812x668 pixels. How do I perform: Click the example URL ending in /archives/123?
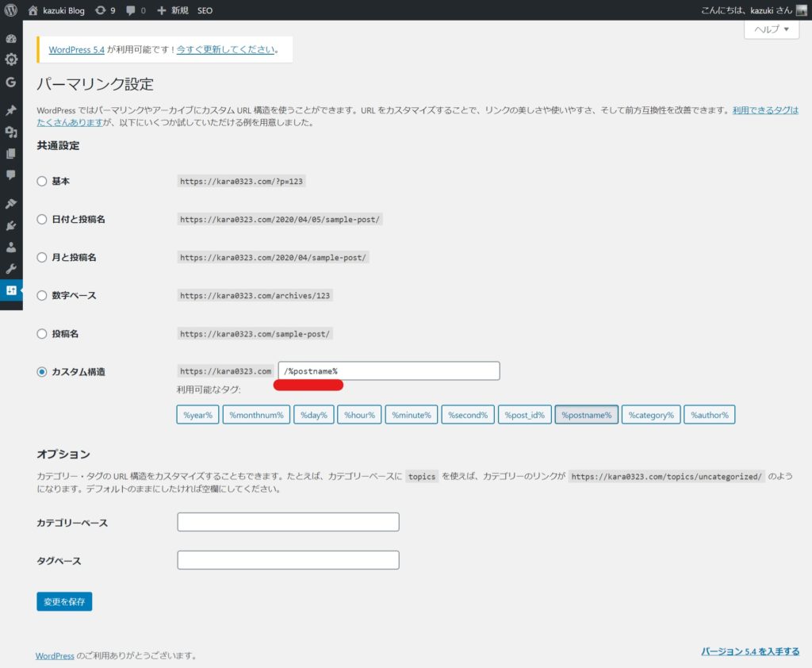click(255, 295)
